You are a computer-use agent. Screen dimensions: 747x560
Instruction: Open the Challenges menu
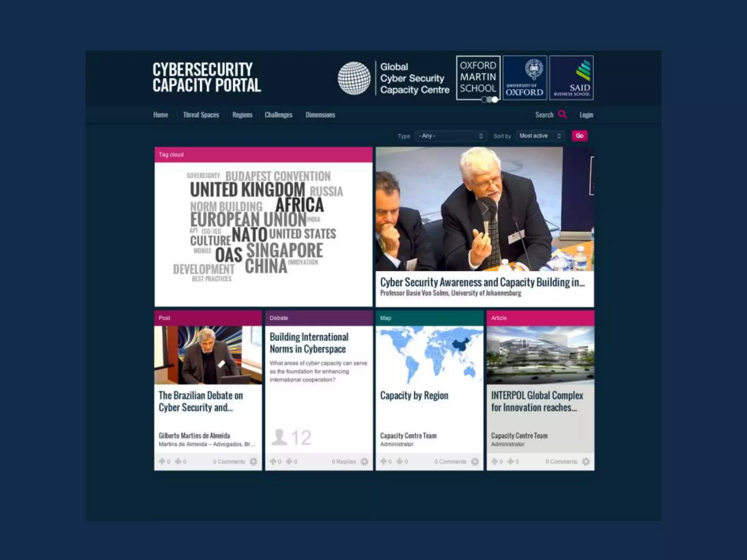click(x=278, y=114)
